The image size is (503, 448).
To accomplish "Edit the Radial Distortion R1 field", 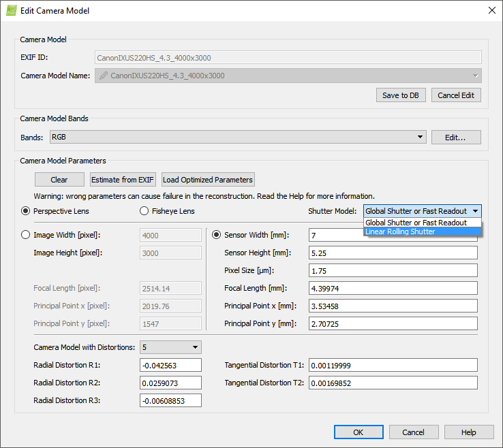I will 172,366.
